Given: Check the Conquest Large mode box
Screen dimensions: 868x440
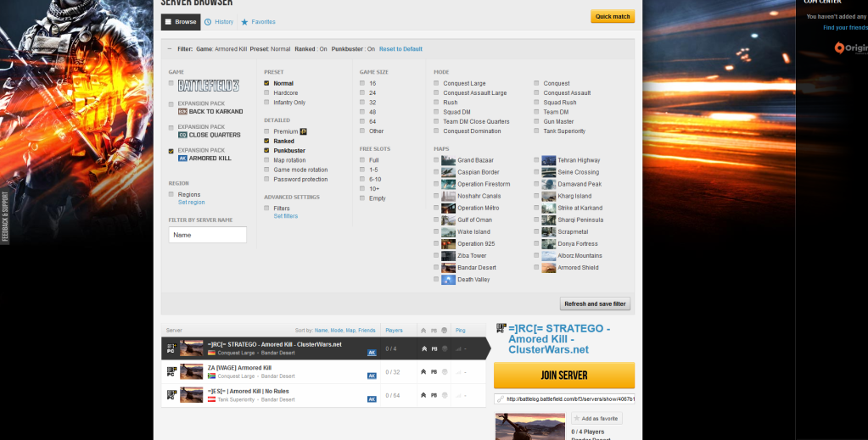Looking at the screenshot, I should pyautogui.click(x=437, y=84).
